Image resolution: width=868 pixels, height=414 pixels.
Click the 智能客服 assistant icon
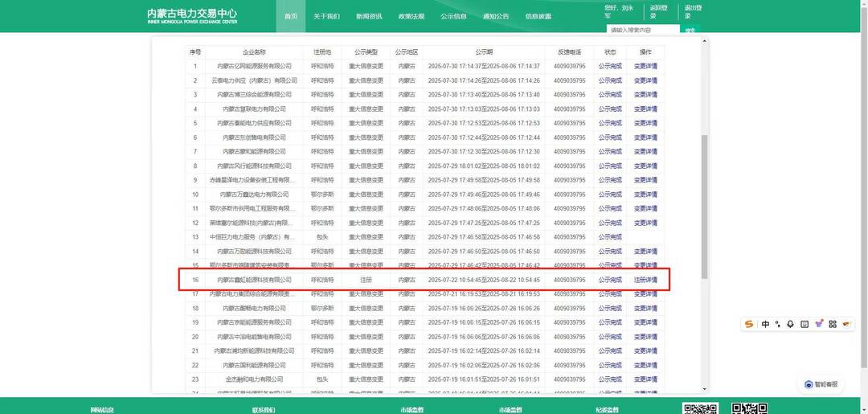[821, 384]
